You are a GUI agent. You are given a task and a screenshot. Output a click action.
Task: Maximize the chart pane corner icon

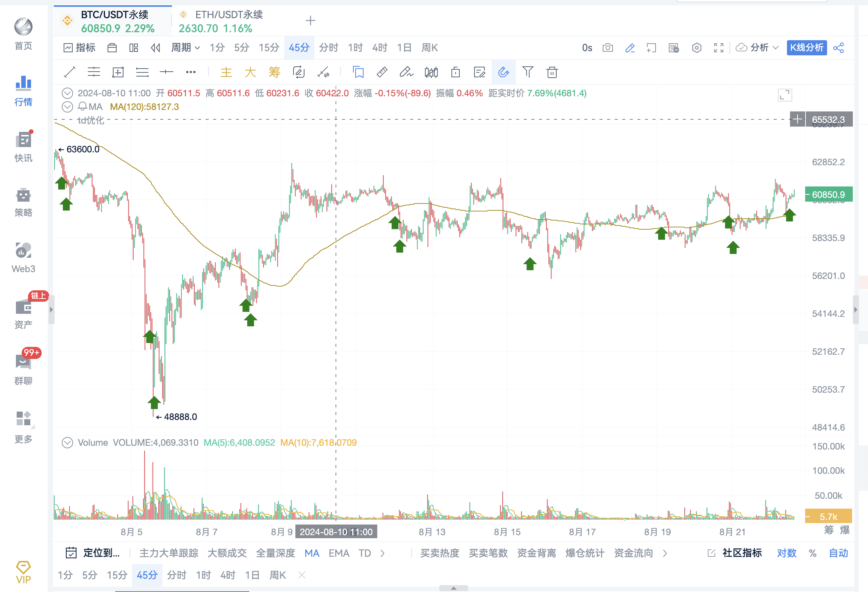(x=785, y=95)
